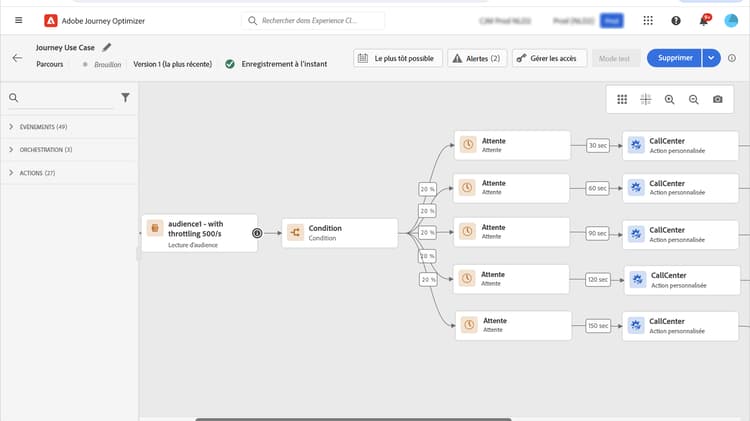This screenshot has width=750, height=421.
Task: Zoom out on the journey canvas
Action: point(694,99)
